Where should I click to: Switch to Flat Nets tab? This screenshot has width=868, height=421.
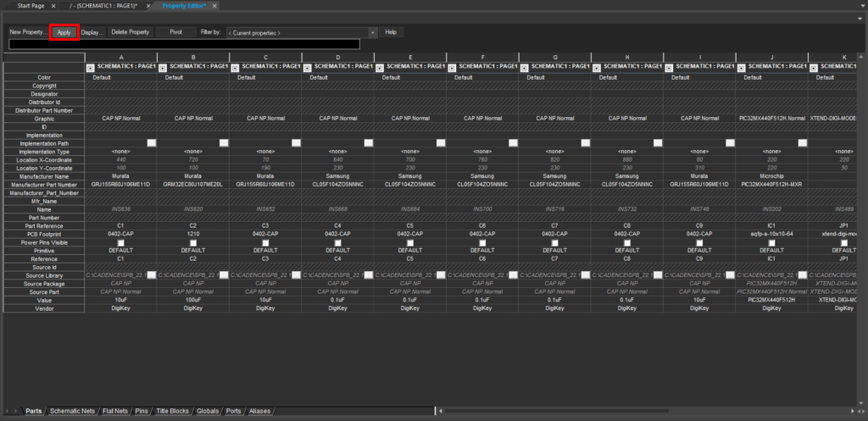[x=115, y=412]
